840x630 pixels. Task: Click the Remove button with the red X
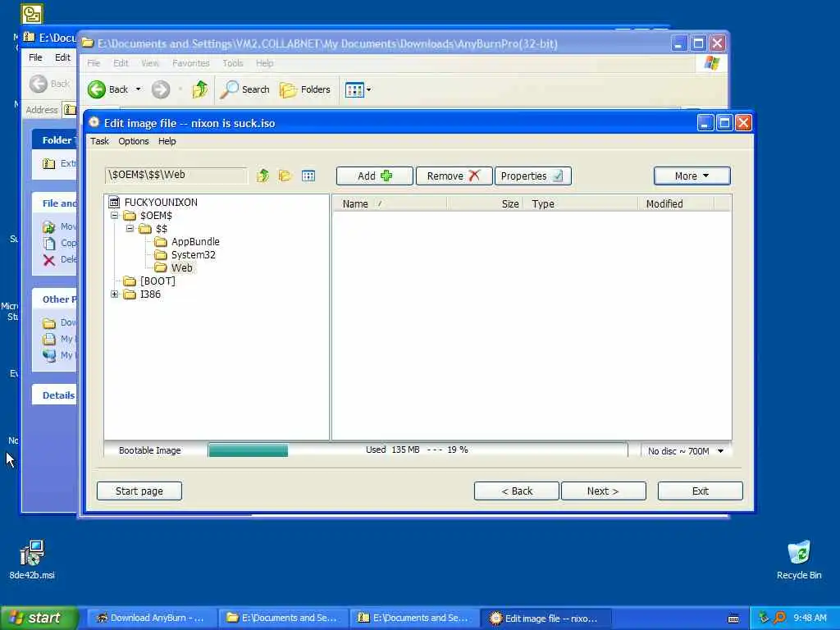tap(454, 176)
